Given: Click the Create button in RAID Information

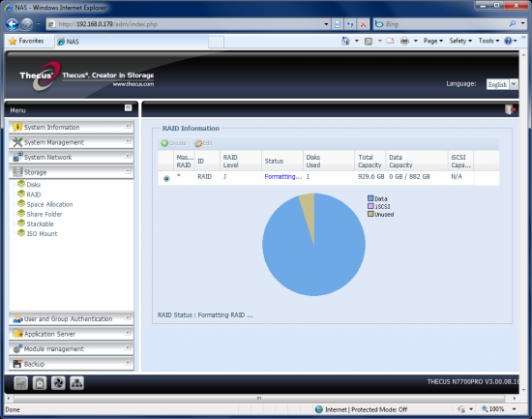Looking at the screenshot, I should (x=174, y=143).
